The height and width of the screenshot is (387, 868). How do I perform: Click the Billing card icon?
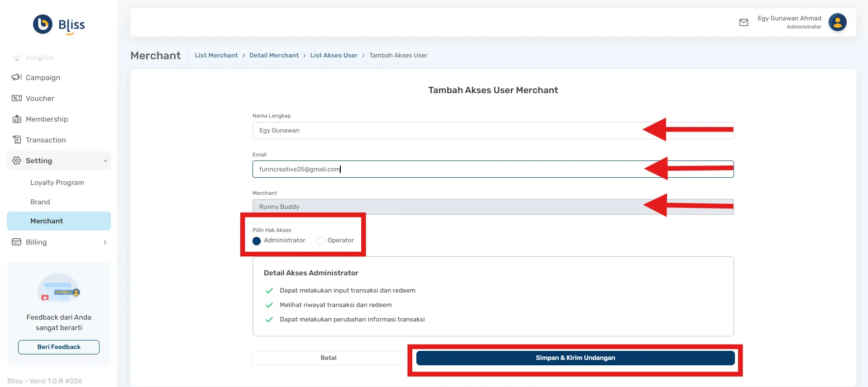click(x=17, y=242)
